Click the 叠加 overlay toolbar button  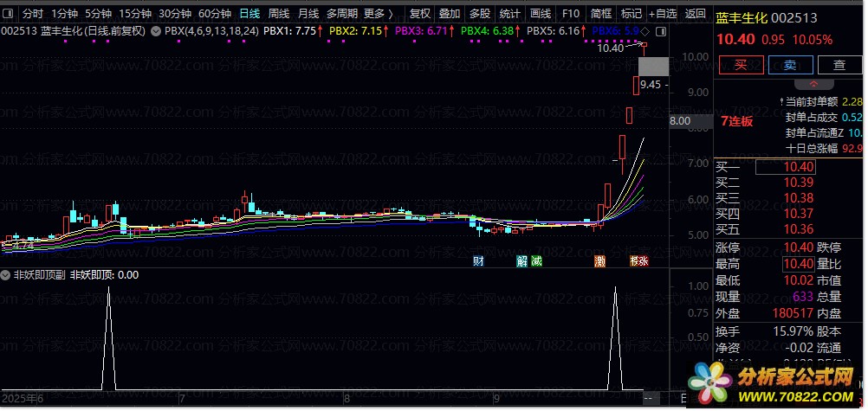[x=449, y=14]
